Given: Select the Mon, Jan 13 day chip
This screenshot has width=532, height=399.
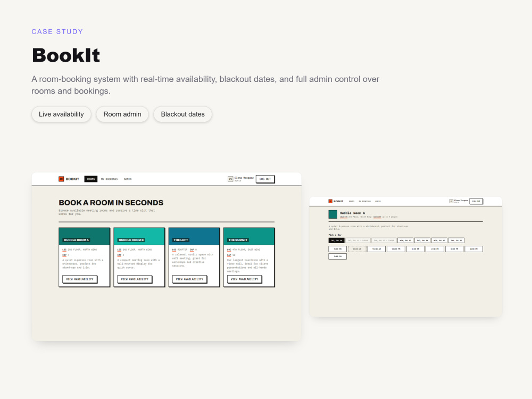Looking at the screenshot, I should tap(405, 240).
